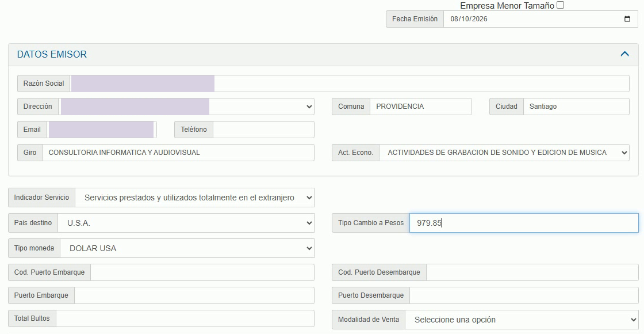Open the Indicador Servicio dropdown
The width and height of the screenshot is (644, 334).
tap(194, 198)
